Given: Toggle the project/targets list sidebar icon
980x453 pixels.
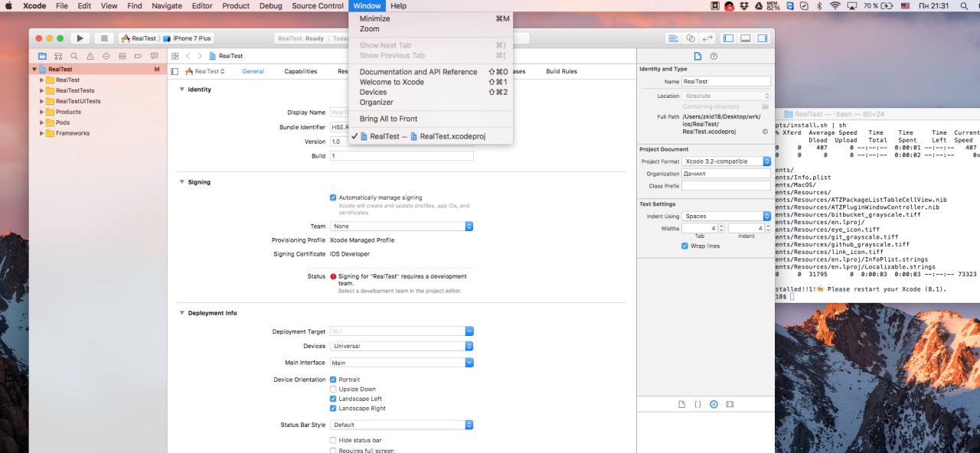Looking at the screenshot, I should [x=175, y=71].
